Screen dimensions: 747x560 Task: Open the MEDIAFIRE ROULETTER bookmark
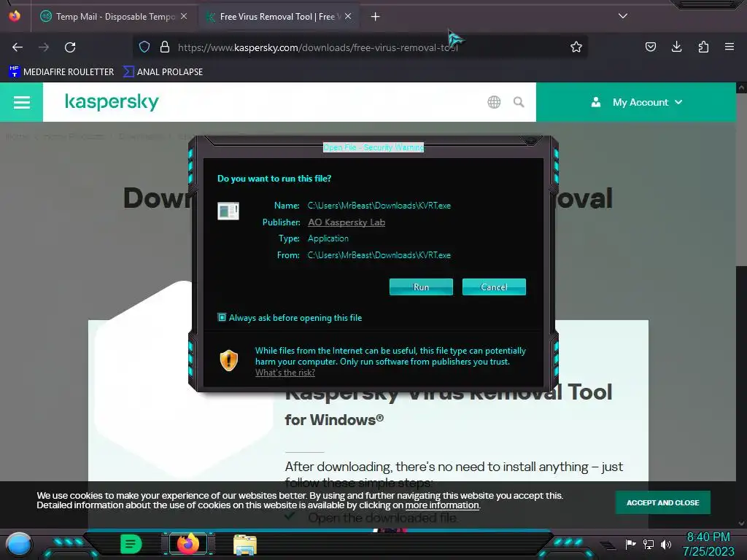pos(61,72)
